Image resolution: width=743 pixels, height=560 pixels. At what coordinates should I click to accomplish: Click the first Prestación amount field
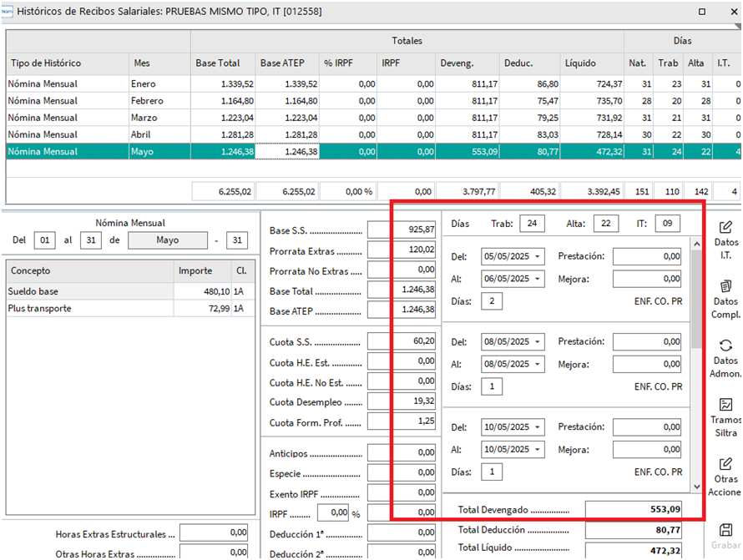646,256
